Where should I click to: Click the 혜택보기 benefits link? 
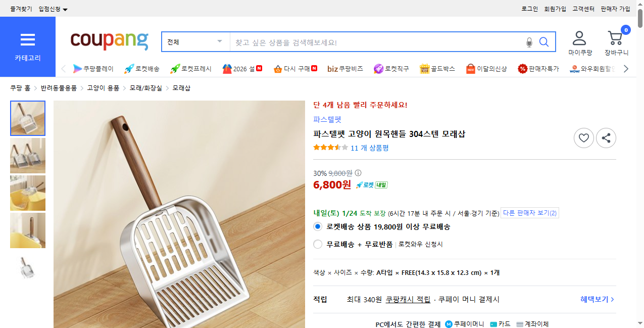(x=595, y=299)
